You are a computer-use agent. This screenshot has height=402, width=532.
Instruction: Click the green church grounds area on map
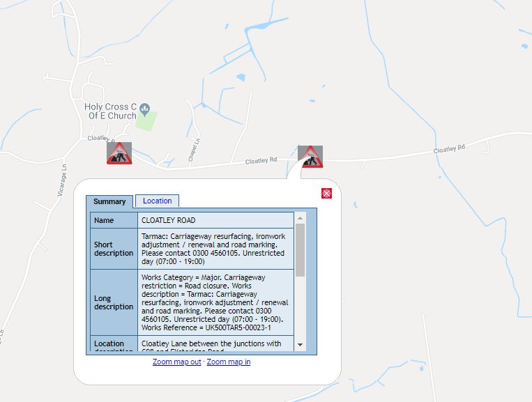pos(146,121)
